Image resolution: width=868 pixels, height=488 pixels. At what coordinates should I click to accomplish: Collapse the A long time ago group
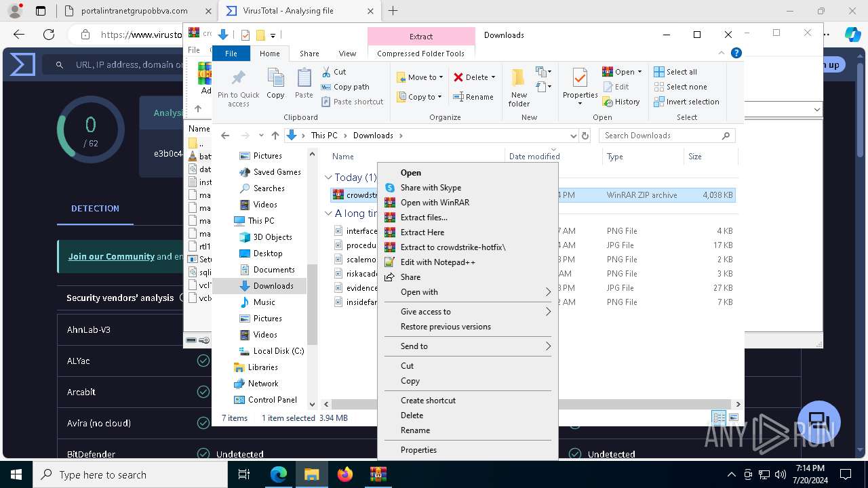pos(328,213)
